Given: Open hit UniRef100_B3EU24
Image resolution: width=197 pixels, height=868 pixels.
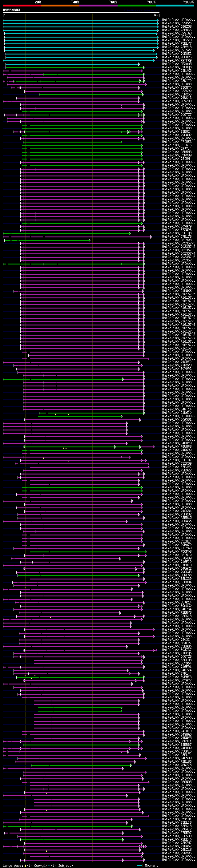Looking at the screenshot, I should click(177, 132).
